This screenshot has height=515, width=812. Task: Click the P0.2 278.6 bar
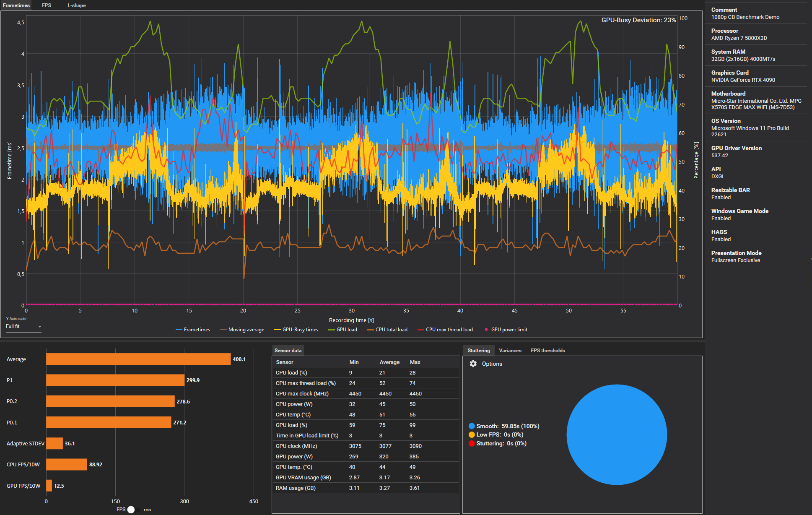(x=110, y=401)
